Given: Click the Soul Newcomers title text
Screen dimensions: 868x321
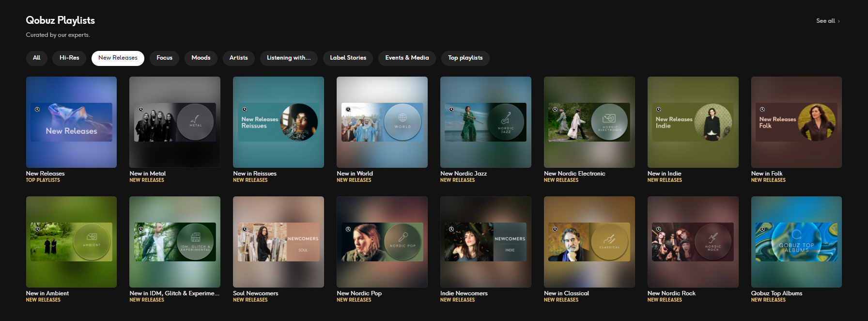Looking at the screenshot, I should (256, 293).
